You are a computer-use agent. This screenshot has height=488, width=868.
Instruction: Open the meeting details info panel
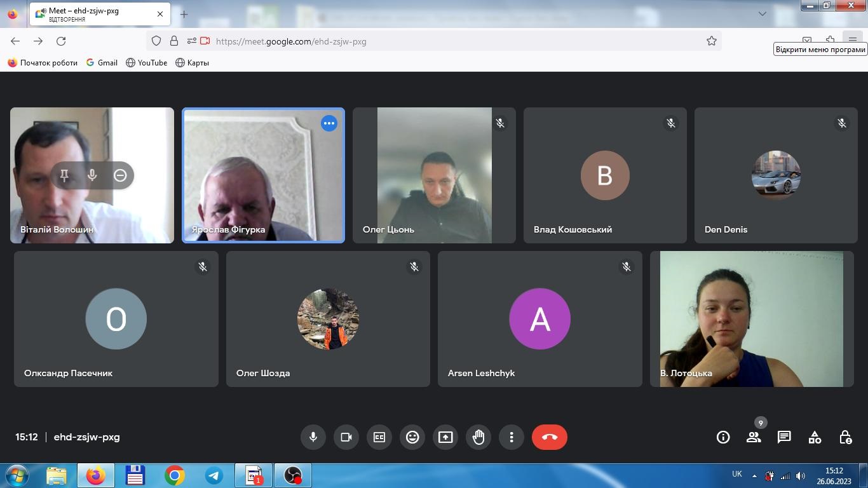[x=723, y=437]
